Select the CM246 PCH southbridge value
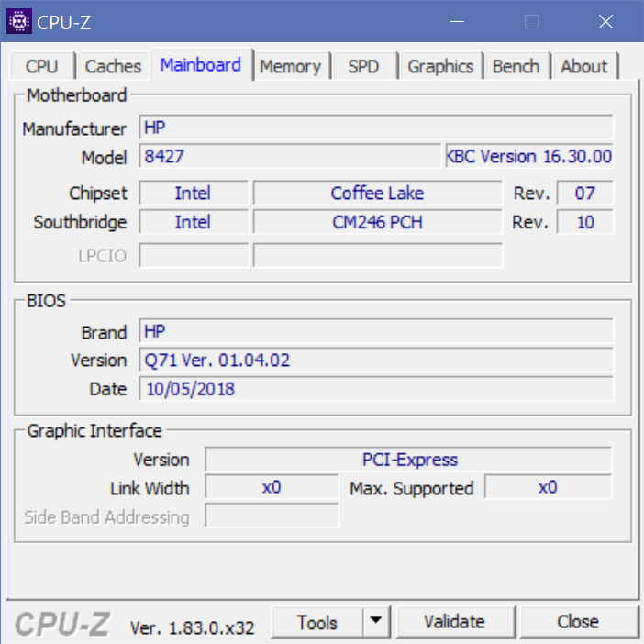Image resolution: width=644 pixels, height=644 pixels. (377, 222)
